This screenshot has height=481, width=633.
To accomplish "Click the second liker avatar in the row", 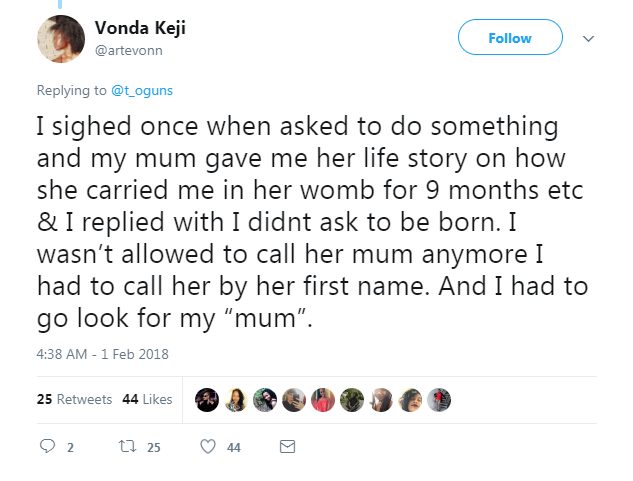I will pyautogui.click(x=235, y=400).
